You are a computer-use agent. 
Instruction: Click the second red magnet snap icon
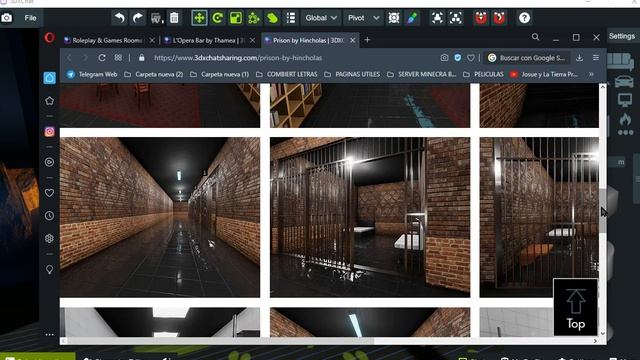click(x=499, y=18)
